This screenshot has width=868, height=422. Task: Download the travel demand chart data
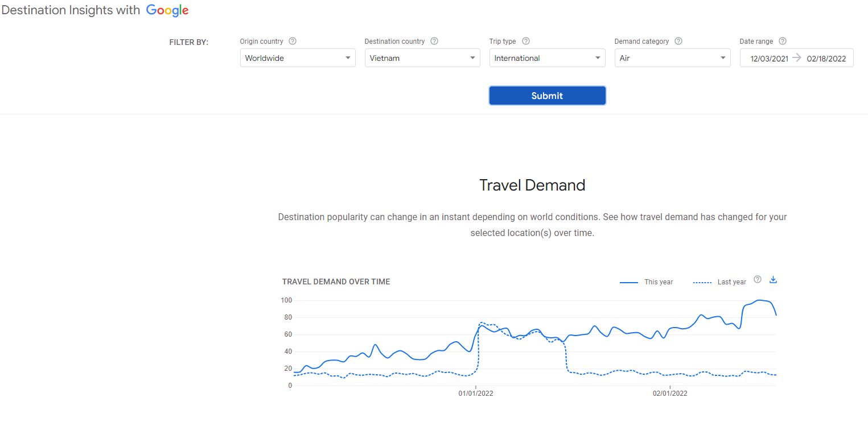click(x=773, y=279)
